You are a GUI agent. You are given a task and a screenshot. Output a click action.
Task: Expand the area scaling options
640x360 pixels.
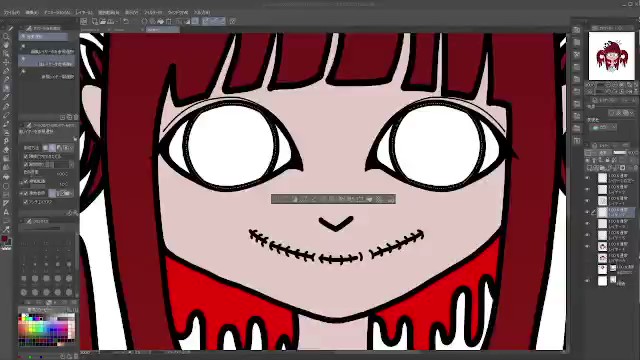point(21,182)
